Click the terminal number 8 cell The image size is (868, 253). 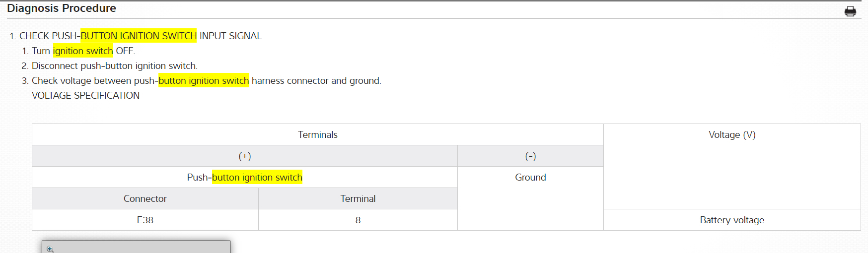click(358, 220)
